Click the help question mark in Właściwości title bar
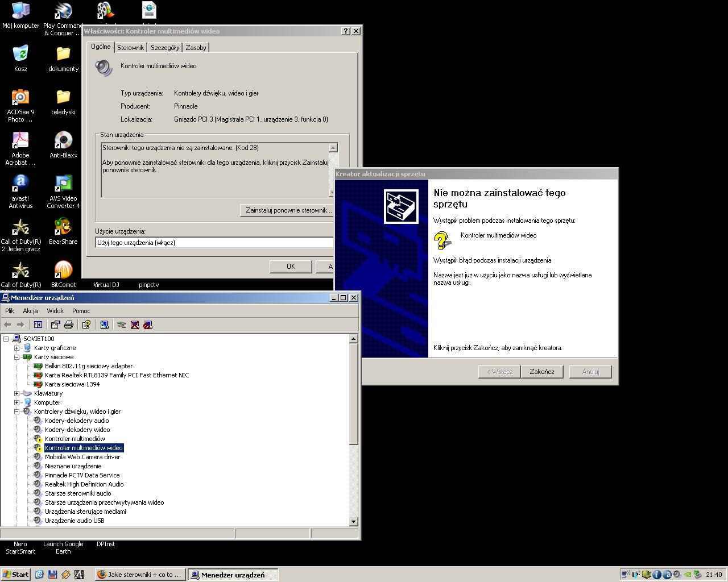 tap(345, 31)
